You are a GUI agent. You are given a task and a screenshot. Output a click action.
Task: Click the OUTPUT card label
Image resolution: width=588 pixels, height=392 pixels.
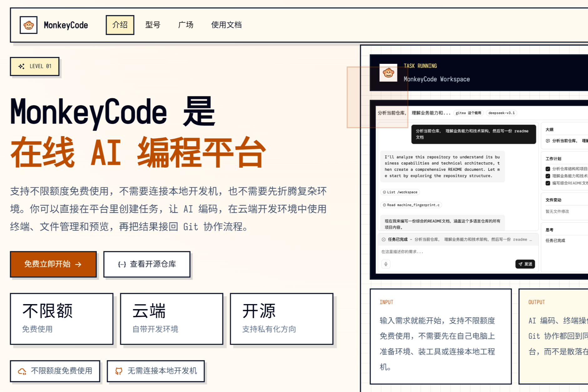pos(536,302)
